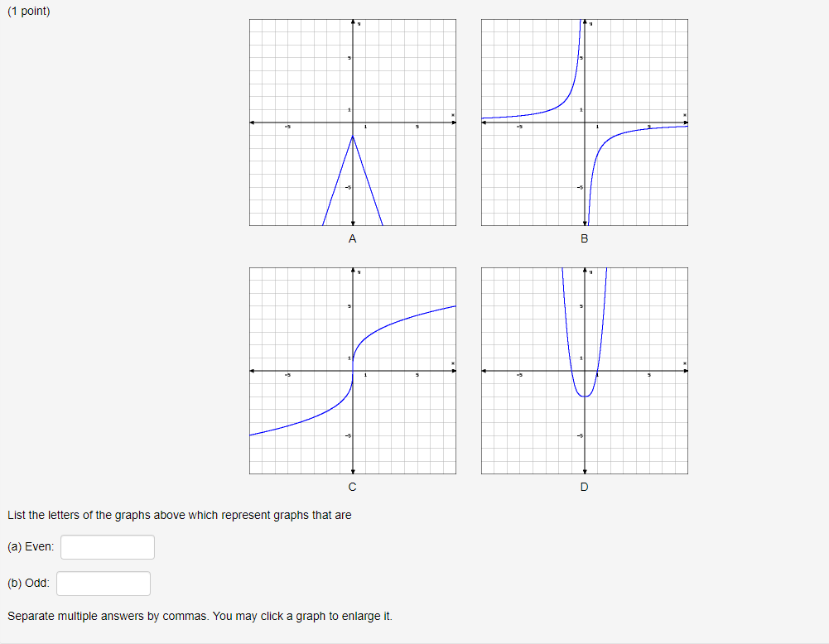Click the letter B caption under the graph
The image size is (829, 644).
coord(584,238)
